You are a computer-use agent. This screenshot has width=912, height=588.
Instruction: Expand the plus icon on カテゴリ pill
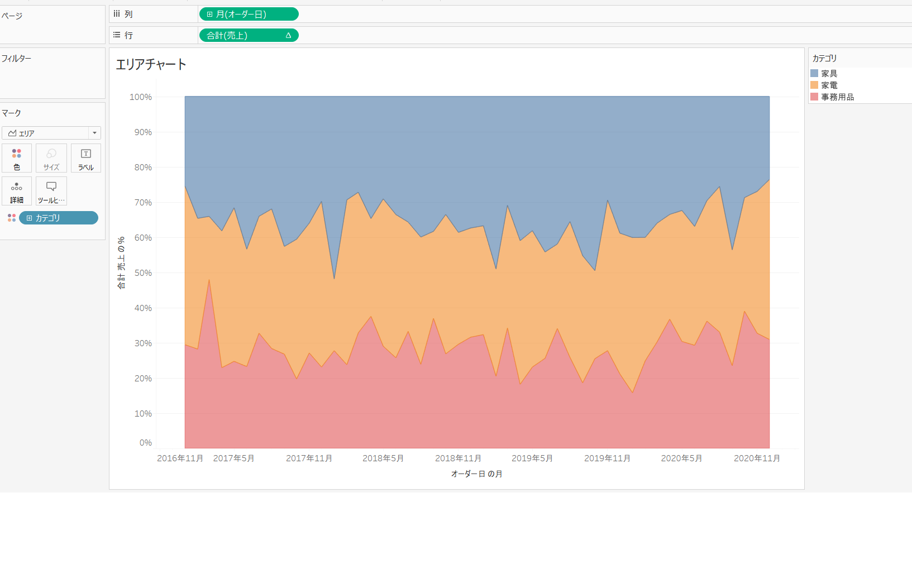(29, 218)
